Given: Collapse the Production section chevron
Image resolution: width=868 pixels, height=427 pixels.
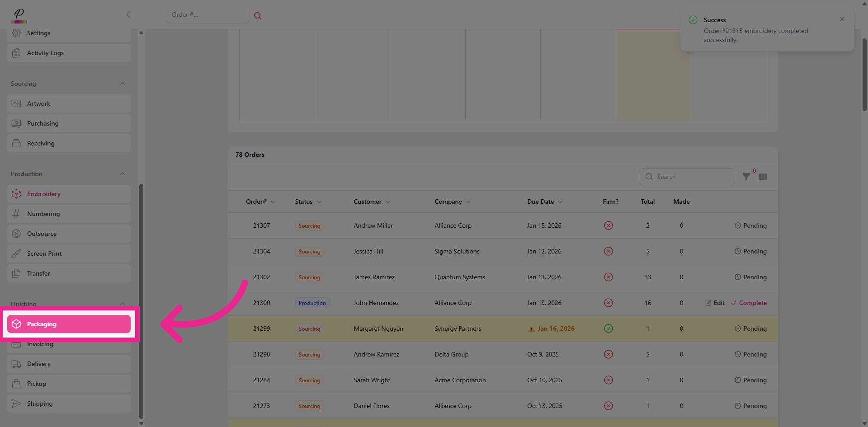Looking at the screenshot, I should click(x=123, y=174).
